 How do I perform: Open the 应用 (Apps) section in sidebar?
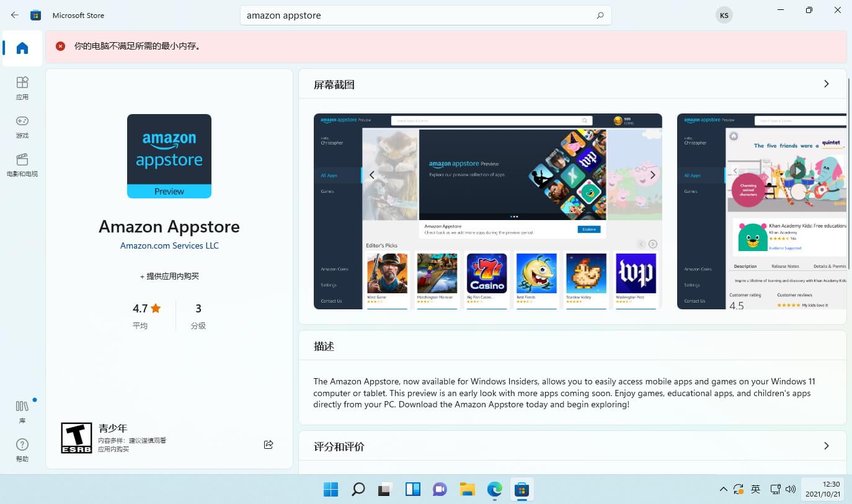pos(22,88)
